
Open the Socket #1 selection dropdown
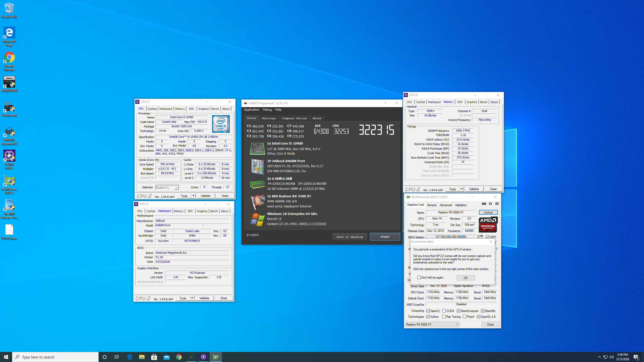[167, 187]
